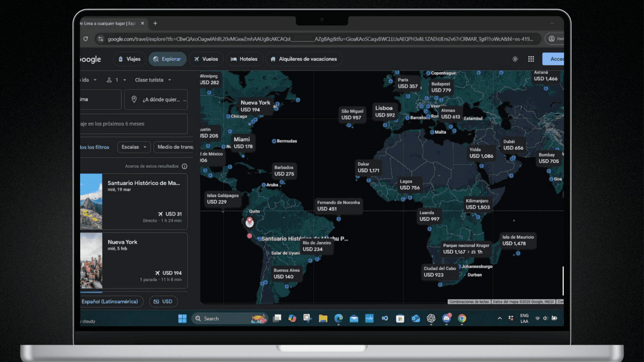Image resolution: width=644 pixels, height=362 pixels.
Task: Close the Lima a cualquier lugar tab
Action: (142, 23)
